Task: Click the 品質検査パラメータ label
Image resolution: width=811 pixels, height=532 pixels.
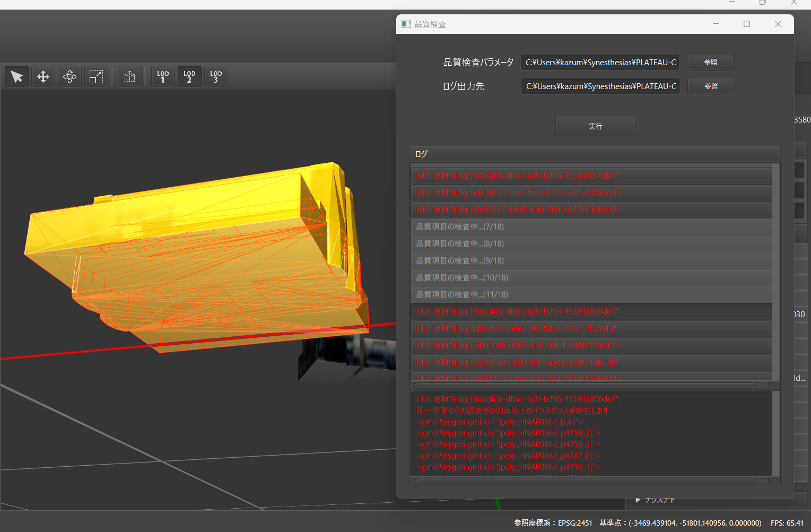Action: 478,63
